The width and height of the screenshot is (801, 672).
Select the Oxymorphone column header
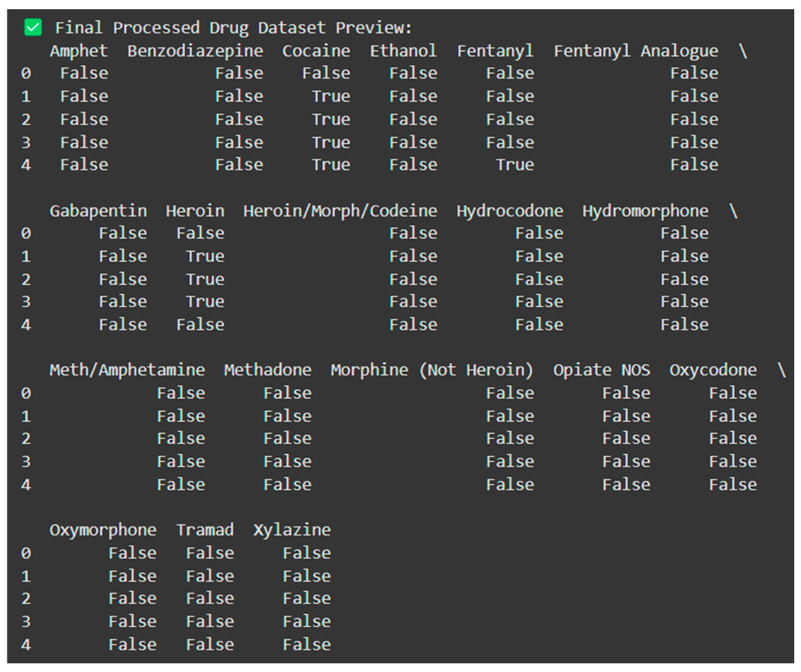[x=102, y=530]
